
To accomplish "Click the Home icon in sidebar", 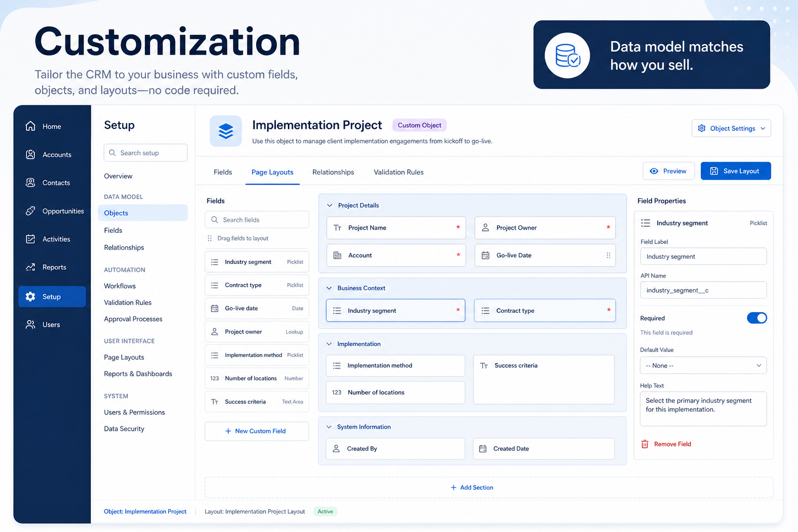I will [31, 126].
